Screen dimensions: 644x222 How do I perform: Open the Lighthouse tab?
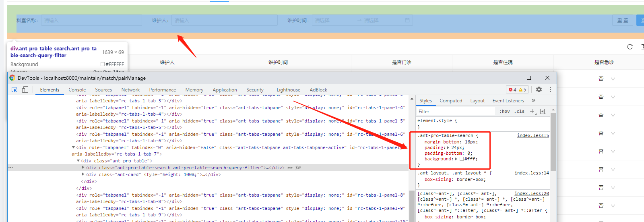[x=288, y=90]
